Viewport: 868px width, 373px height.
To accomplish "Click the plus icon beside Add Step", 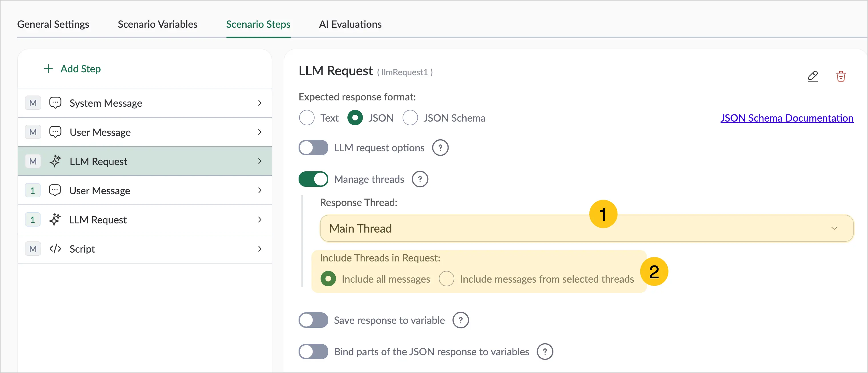I will coord(48,69).
